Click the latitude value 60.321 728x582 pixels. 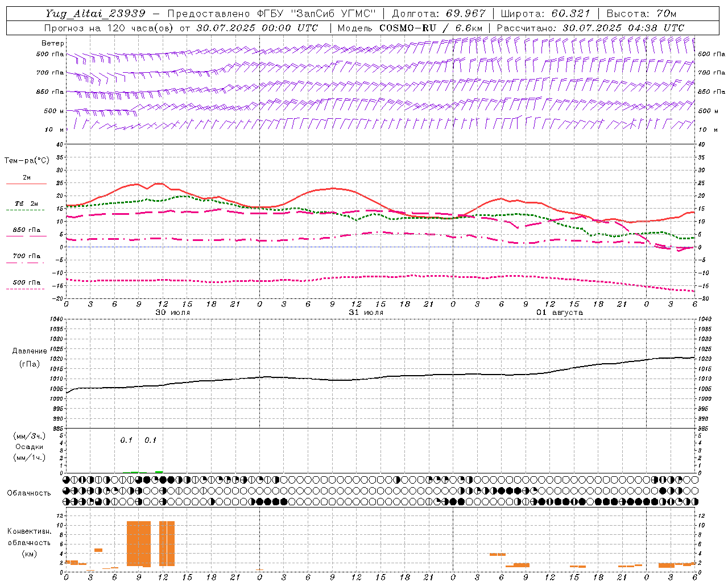571,14
